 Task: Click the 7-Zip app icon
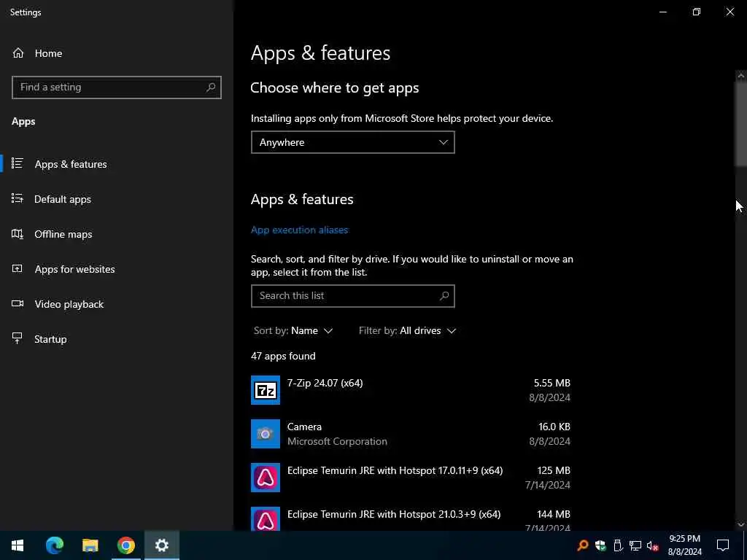[x=266, y=390]
